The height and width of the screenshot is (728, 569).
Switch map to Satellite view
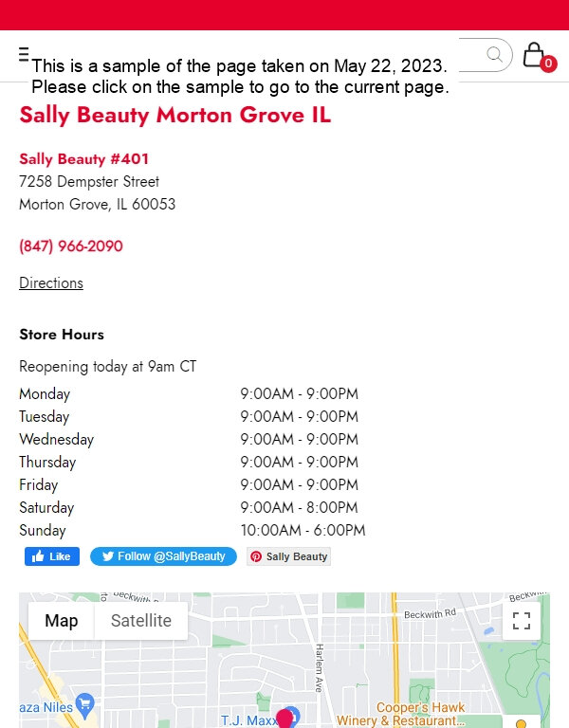point(141,621)
